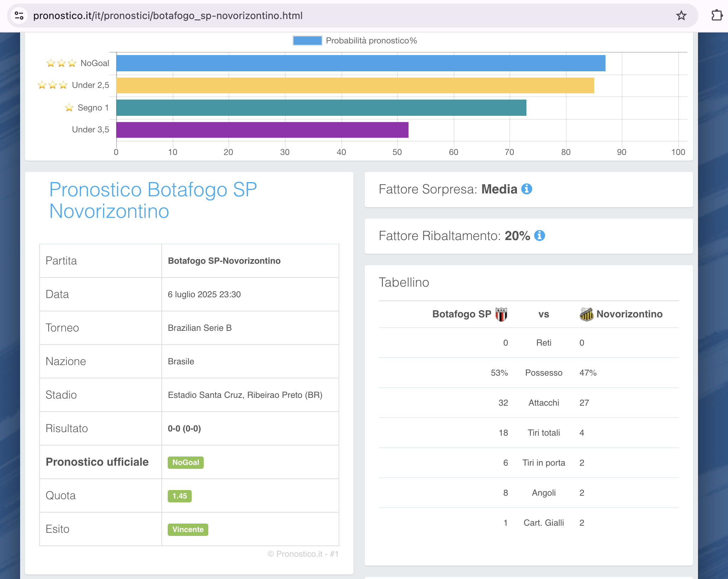728x579 pixels.
Task: Click the Pronostico Botafogo SP Novorizontino heading
Action: (x=153, y=201)
